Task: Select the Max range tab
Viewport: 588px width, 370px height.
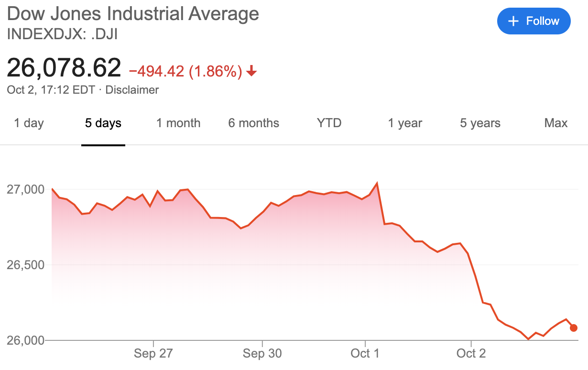Action: pyautogui.click(x=556, y=123)
